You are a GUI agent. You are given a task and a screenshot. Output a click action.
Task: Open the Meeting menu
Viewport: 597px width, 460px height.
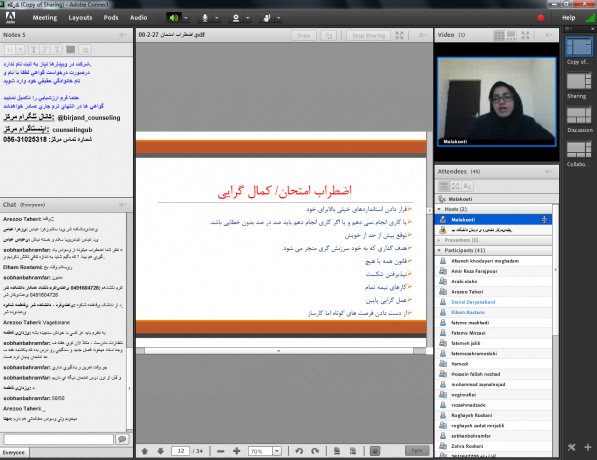pos(45,18)
